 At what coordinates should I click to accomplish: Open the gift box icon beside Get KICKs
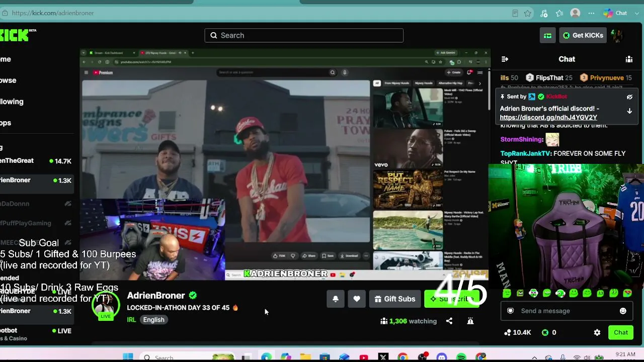click(x=547, y=35)
